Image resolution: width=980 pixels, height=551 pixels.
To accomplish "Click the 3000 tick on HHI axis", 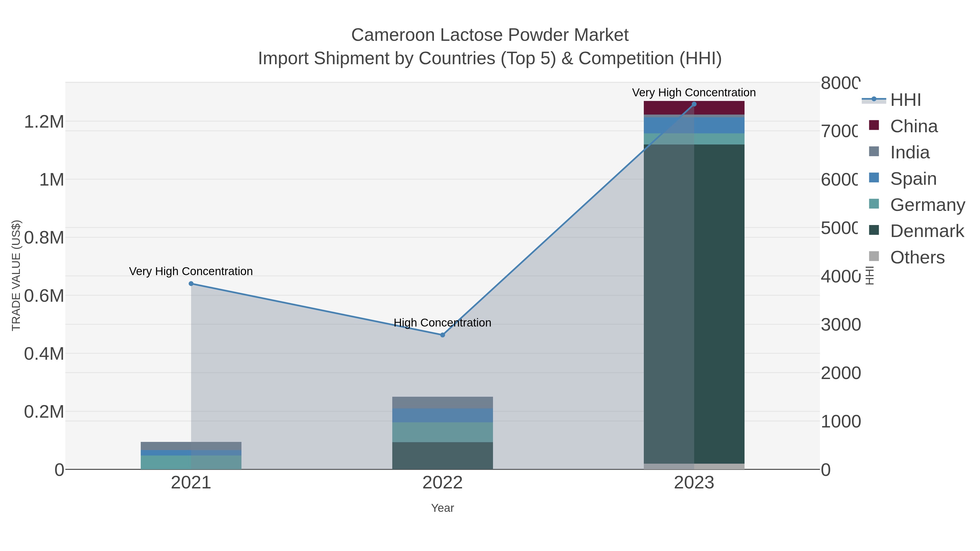I will [841, 325].
